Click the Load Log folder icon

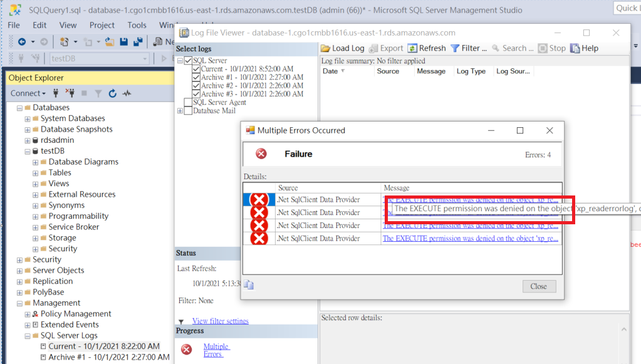pos(325,48)
